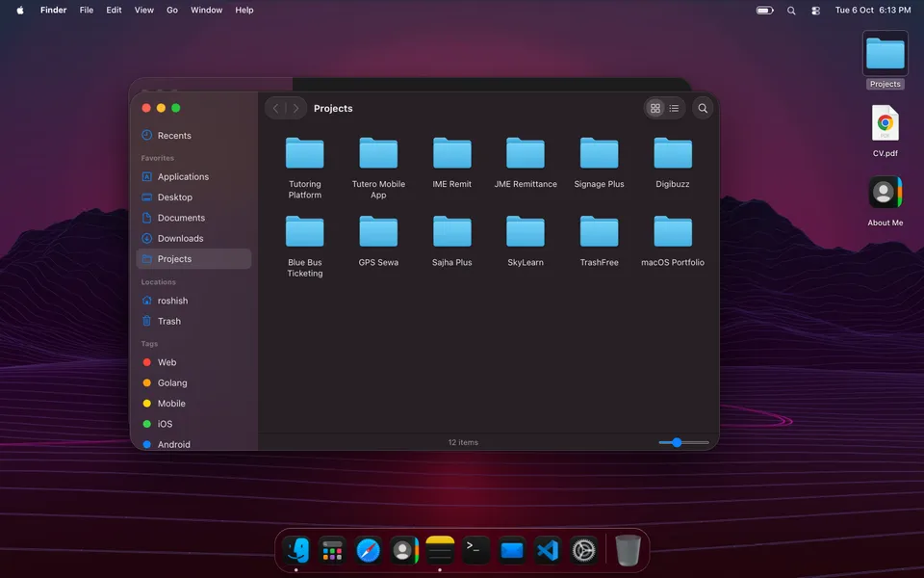
Task: Switch to icon grid view
Action: tap(654, 109)
